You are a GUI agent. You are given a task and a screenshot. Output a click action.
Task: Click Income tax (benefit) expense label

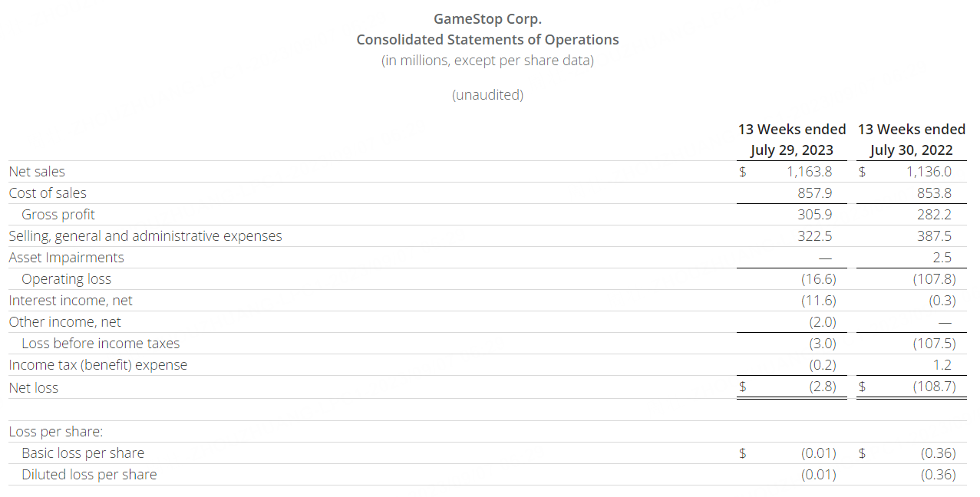click(x=97, y=365)
